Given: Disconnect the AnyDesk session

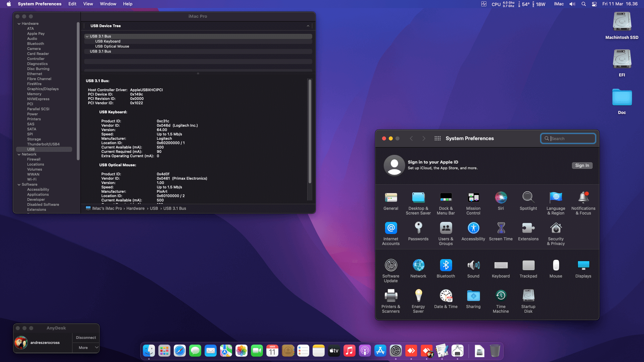Looking at the screenshot, I should tap(86, 338).
